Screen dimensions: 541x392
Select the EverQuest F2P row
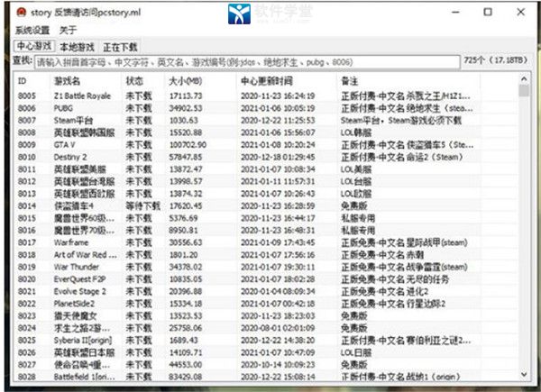point(265,279)
